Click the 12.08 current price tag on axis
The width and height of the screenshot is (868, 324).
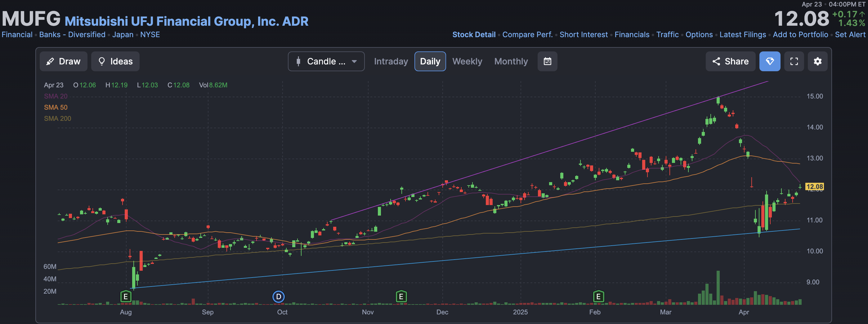point(814,186)
